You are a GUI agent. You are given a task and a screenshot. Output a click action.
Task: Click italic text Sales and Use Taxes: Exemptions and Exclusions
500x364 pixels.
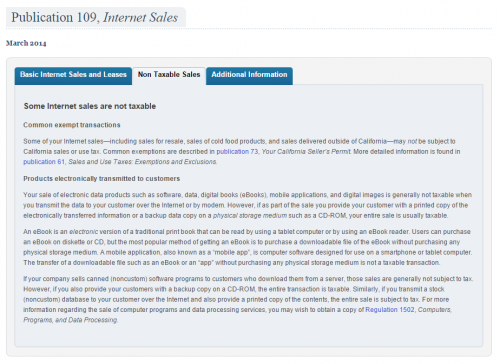pyautogui.click(x=143, y=162)
